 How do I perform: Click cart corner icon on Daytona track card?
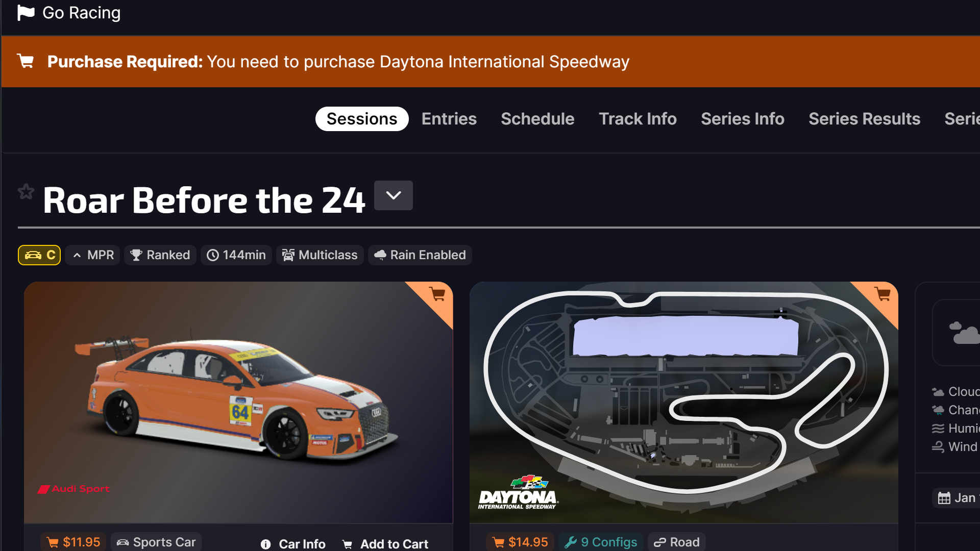pos(883,294)
